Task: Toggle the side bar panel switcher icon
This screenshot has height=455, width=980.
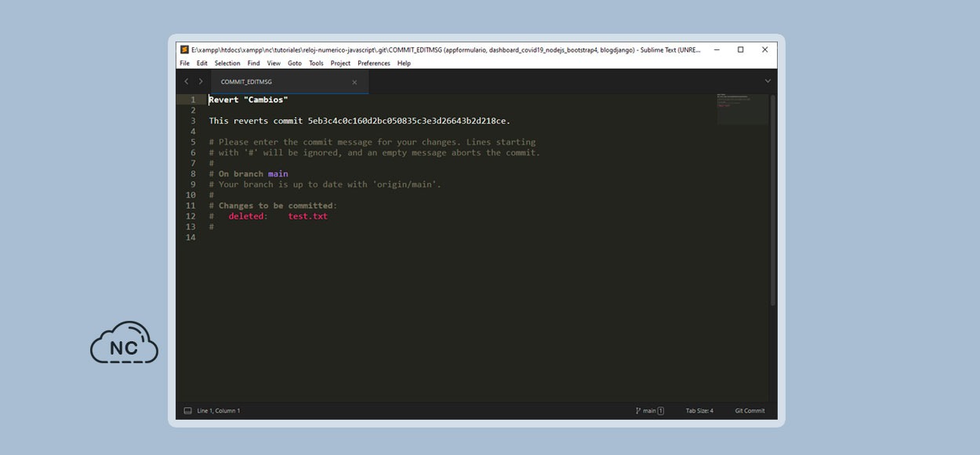Action: [187, 411]
